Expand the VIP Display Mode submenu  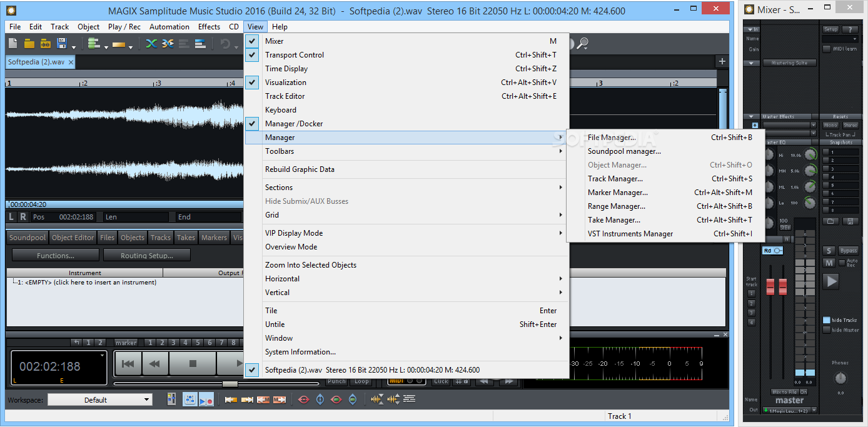pyautogui.click(x=406, y=233)
